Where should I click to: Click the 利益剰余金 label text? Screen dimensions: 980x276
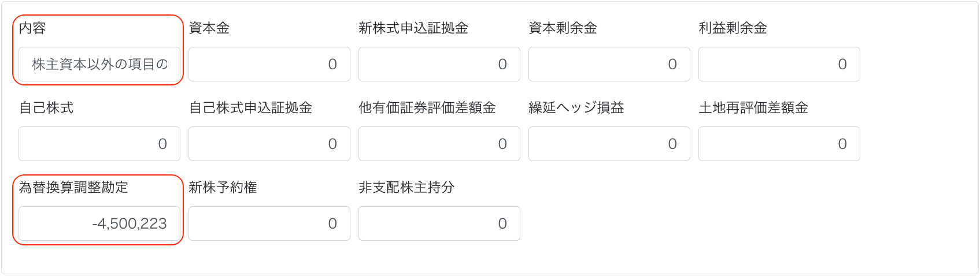pyautogui.click(x=733, y=28)
